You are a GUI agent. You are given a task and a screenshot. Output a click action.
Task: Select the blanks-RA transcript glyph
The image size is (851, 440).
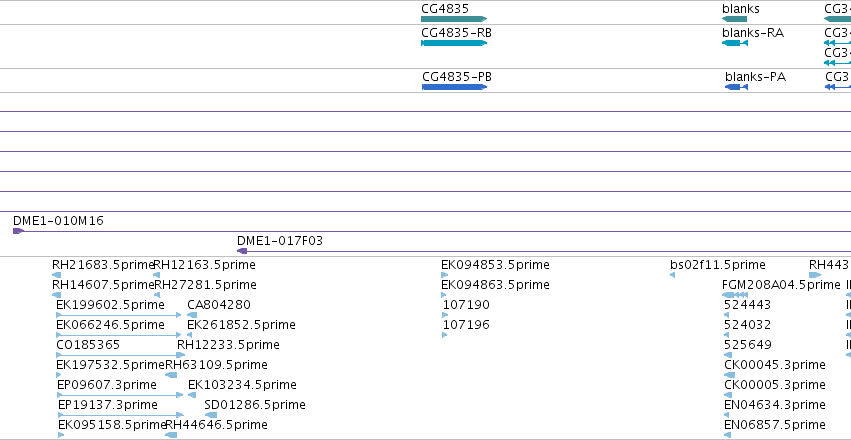pyautogui.click(x=735, y=43)
